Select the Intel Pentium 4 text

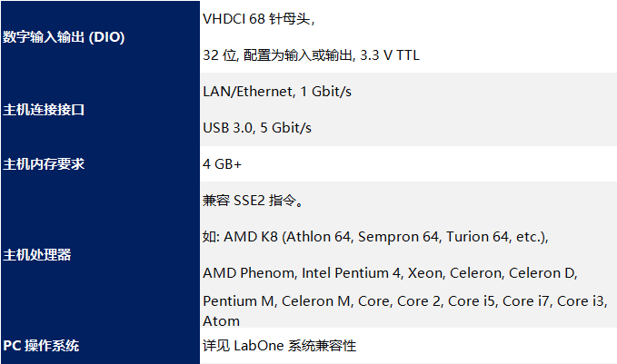350,273
